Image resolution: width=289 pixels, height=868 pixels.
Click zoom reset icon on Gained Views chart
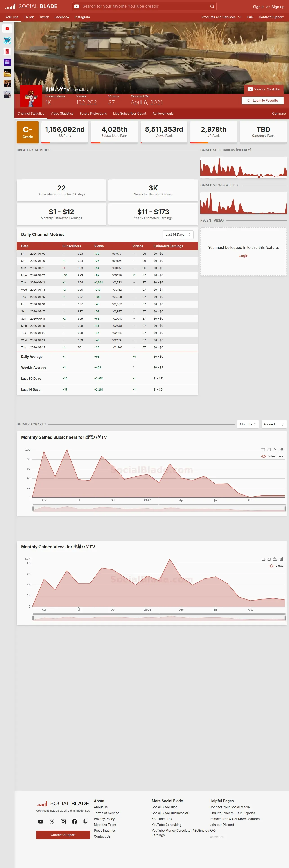[x=269, y=559]
